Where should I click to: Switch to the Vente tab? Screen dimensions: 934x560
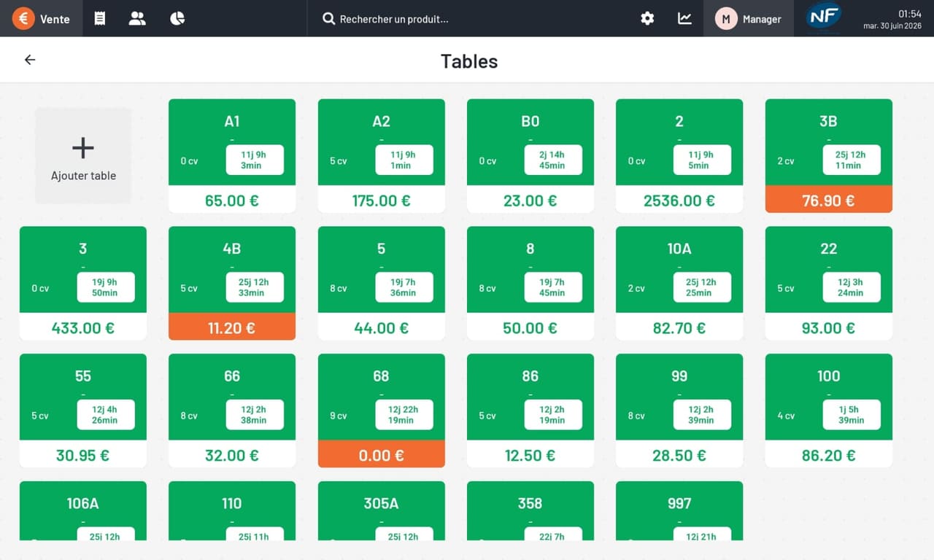tap(42, 18)
